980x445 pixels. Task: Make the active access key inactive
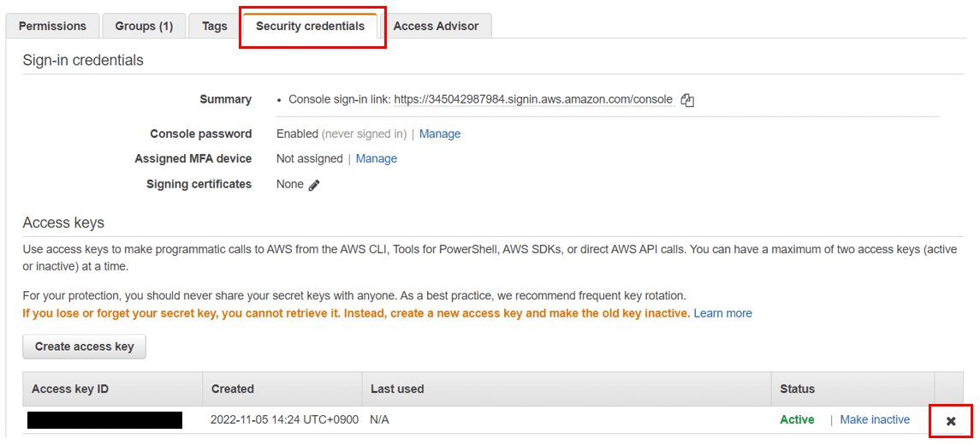pyautogui.click(x=875, y=420)
